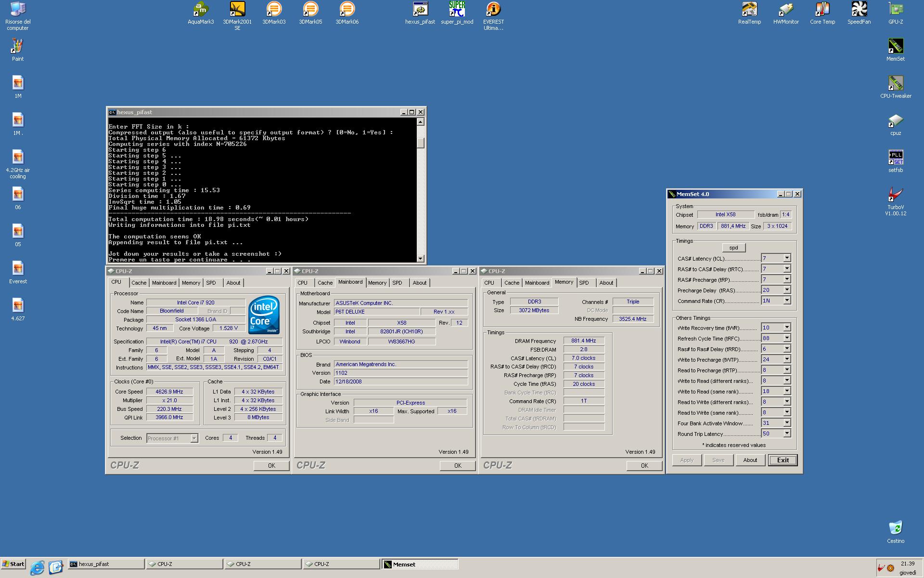This screenshot has width=924, height=578.
Task: Open RAS# Precharge (tRP) dropdown in MemSet
Action: [787, 279]
